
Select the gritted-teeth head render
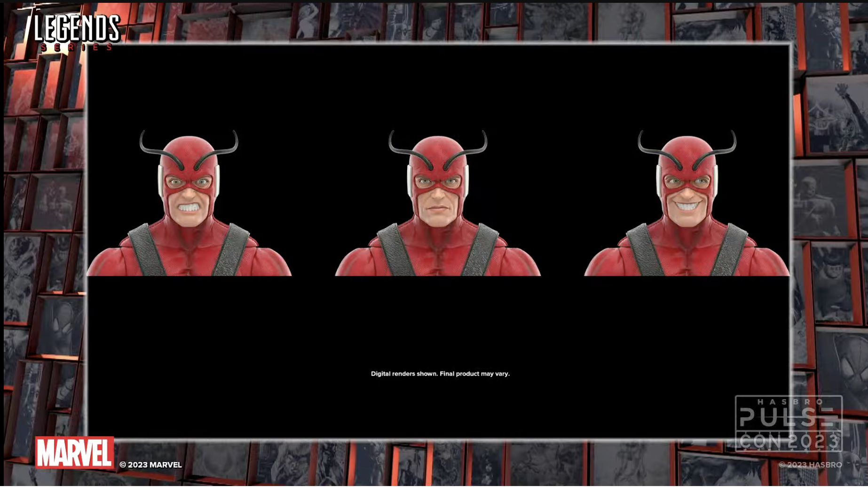point(189,203)
